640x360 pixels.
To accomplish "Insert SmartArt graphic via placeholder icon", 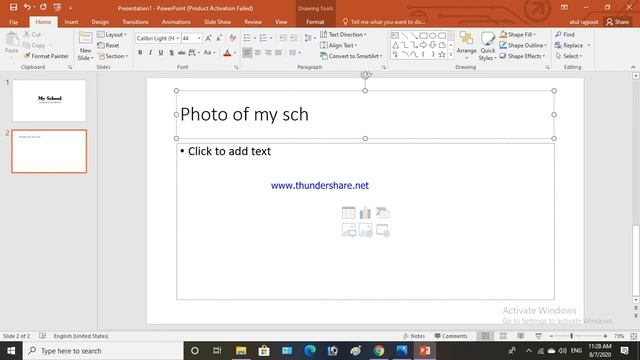I will point(382,213).
